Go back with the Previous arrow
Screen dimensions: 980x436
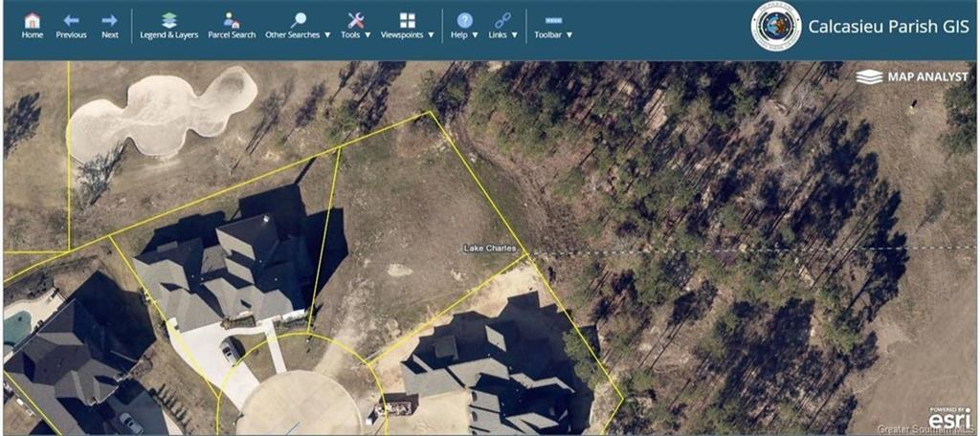71,20
